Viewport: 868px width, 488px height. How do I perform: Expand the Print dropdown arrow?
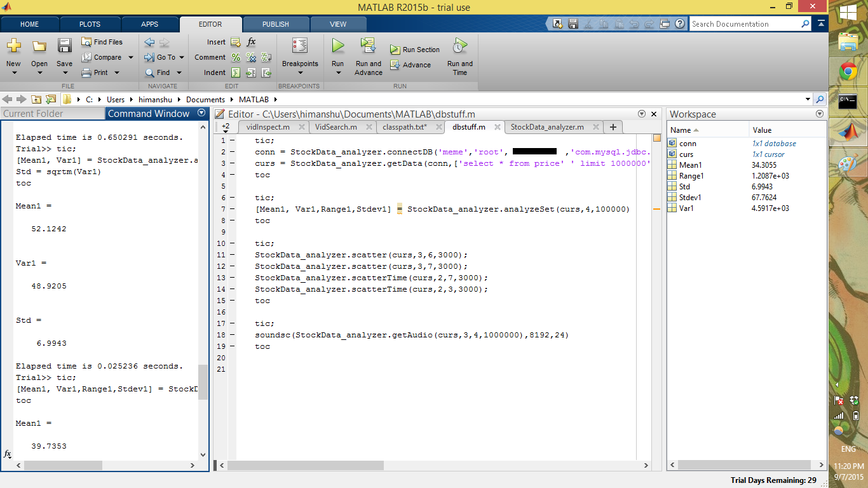coord(117,72)
